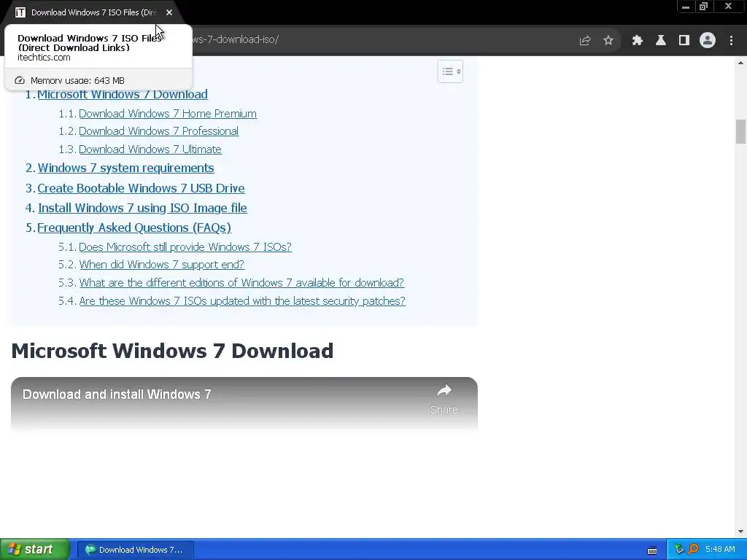Click the 5:48 AM system clock
The image size is (747, 560).
(x=720, y=550)
